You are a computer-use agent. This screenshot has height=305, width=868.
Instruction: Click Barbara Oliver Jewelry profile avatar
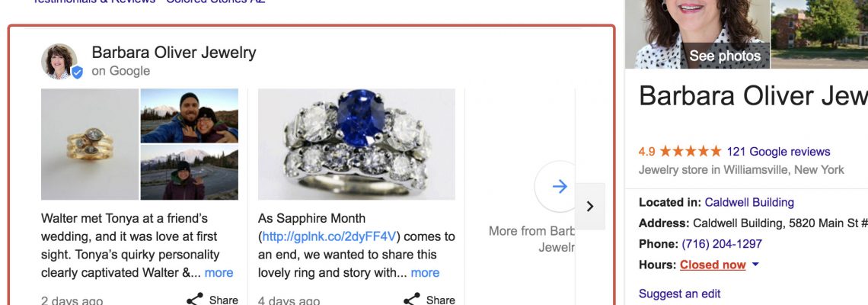[59, 61]
